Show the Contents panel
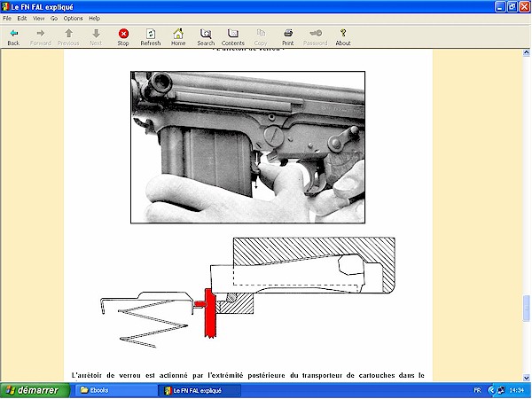Viewport: 532px width, 399px height. tap(233, 37)
